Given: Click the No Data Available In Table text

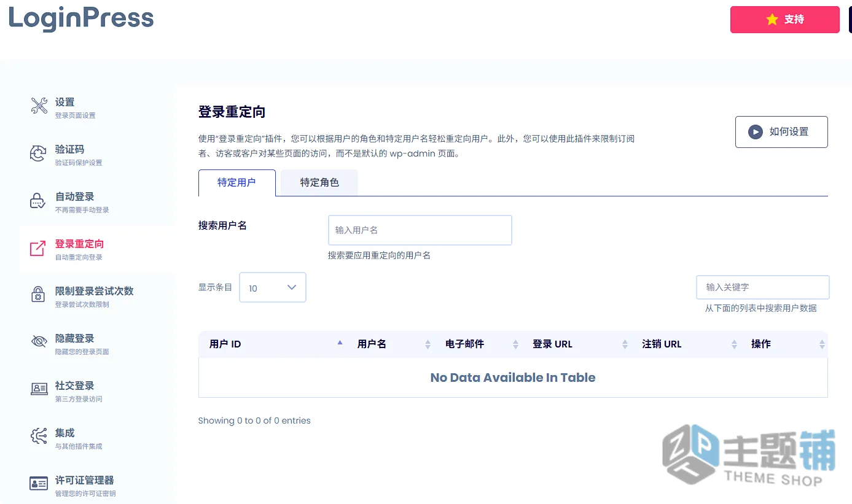Looking at the screenshot, I should pyautogui.click(x=513, y=378).
